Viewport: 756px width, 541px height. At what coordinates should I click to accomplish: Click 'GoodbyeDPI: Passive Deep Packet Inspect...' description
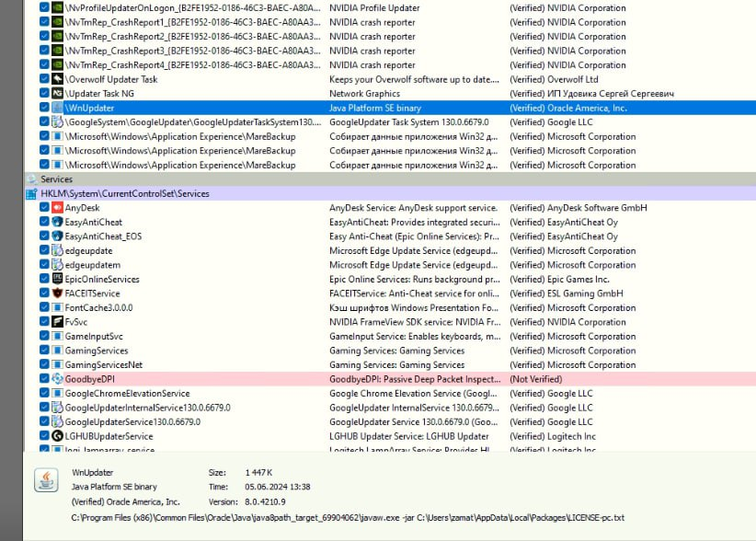click(415, 379)
